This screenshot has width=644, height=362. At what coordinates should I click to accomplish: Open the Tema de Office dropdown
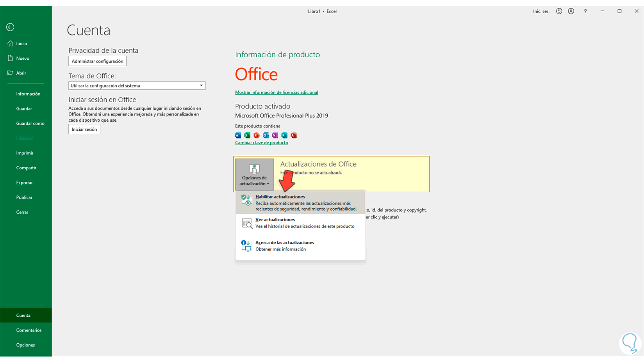pos(137,85)
